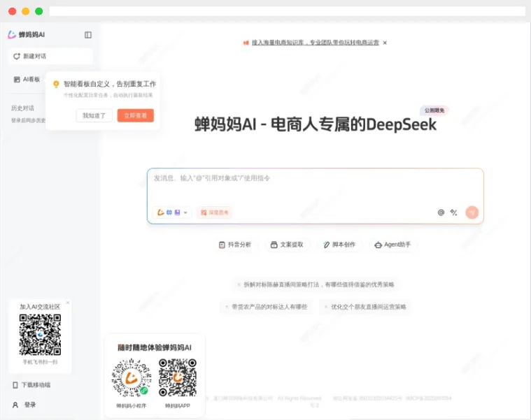Click the slash command sparkle icon
This screenshot has height=420, width=531.
454,212
